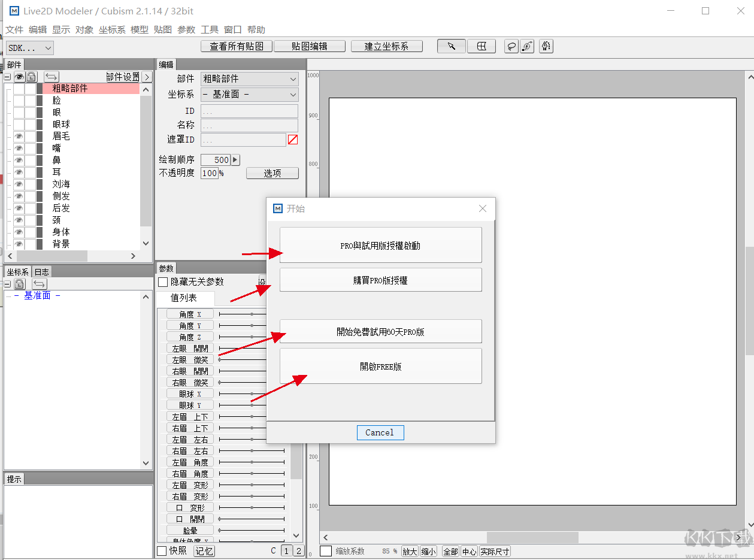The image size is (754, 560).
Task: Activate the lasso selection tool
Action: click(x=511, y=47)
